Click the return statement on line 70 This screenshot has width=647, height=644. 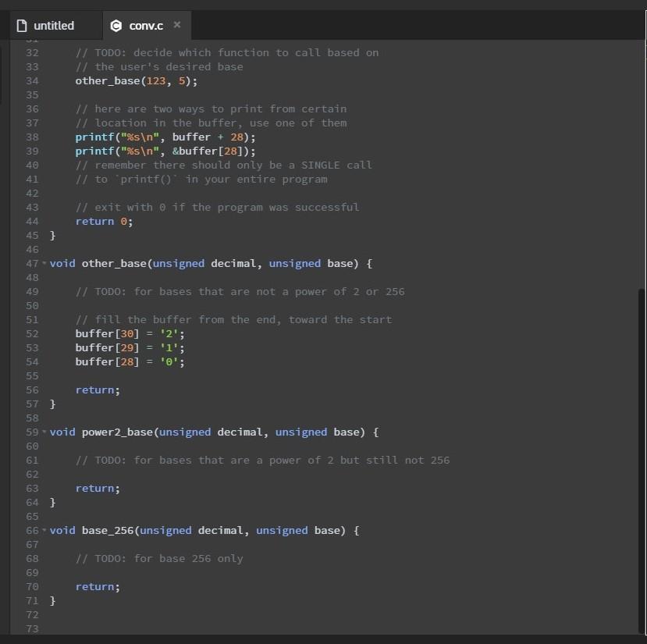coord(98,586)
